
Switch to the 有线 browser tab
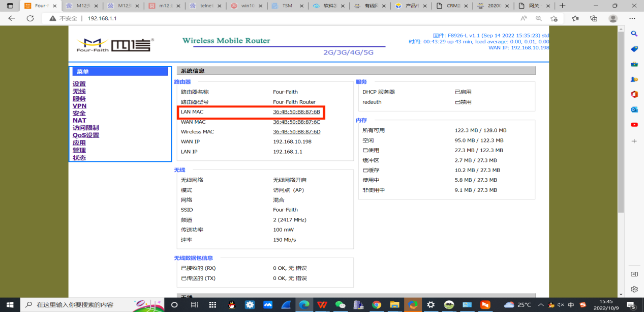point(371,6)
